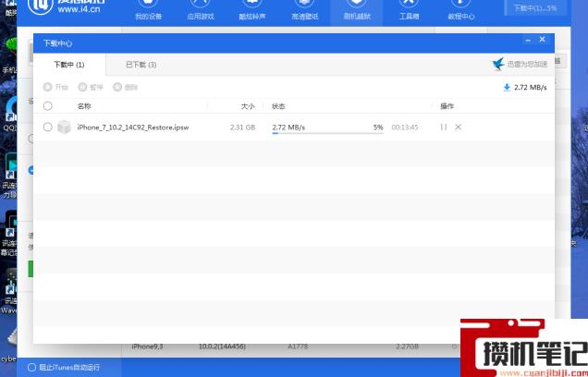Click the 迅雷为您加速 Thunder bird icon
The height and width of the screenshot is (377, 588).
(498, 64)
